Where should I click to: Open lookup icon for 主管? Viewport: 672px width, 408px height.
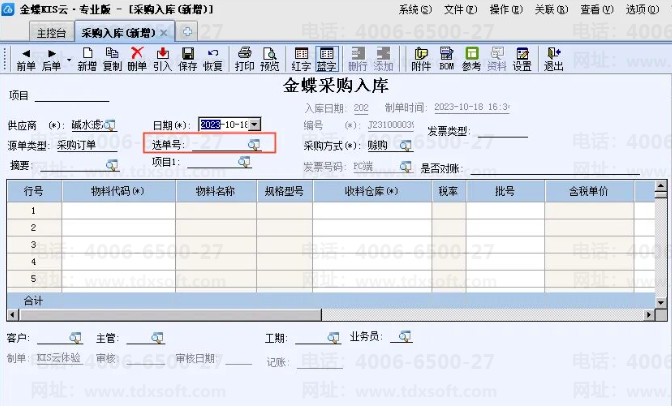click(x=157, y=338)
